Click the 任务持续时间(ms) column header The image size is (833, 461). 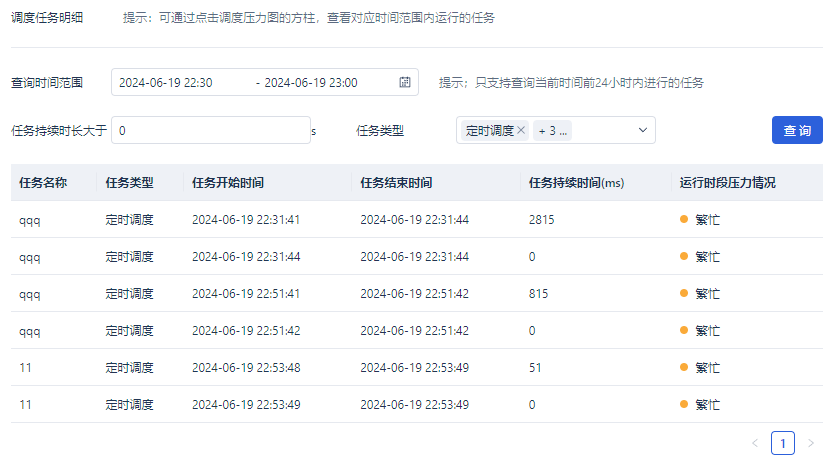576,183
